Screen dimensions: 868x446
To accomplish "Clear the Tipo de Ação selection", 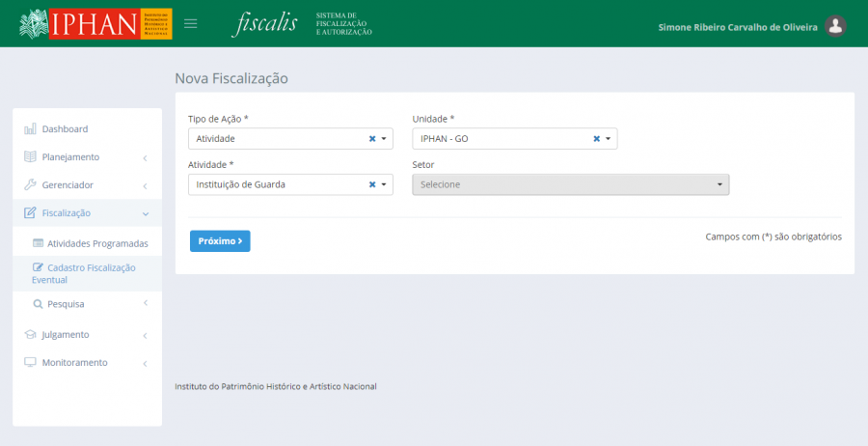I will tap(372, 139).
